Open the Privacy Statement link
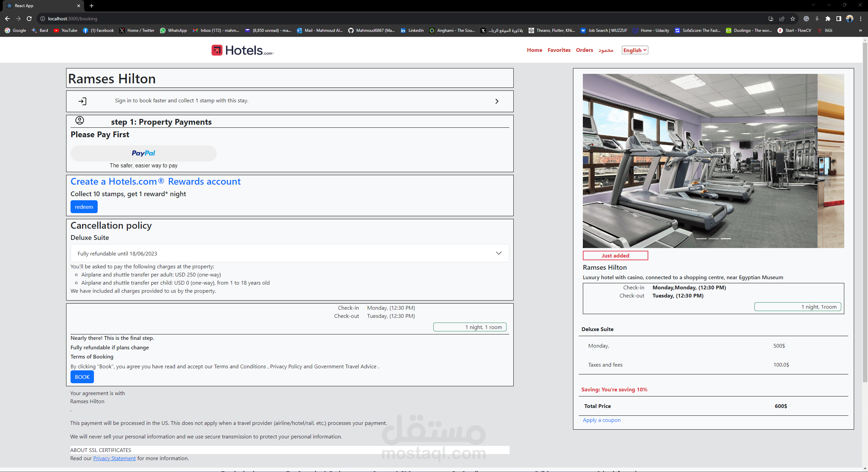Screen dimensions: 868x472 (x=114, y=458)
